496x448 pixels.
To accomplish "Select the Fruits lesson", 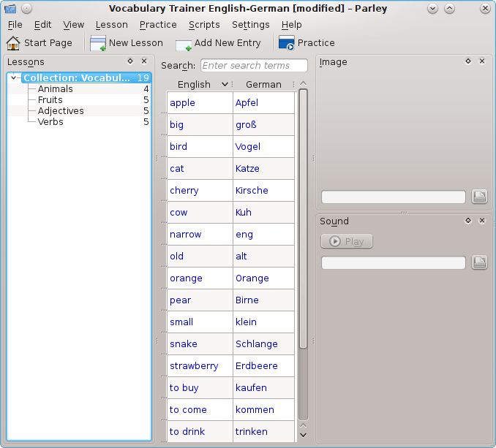I will tap(50, 100).
